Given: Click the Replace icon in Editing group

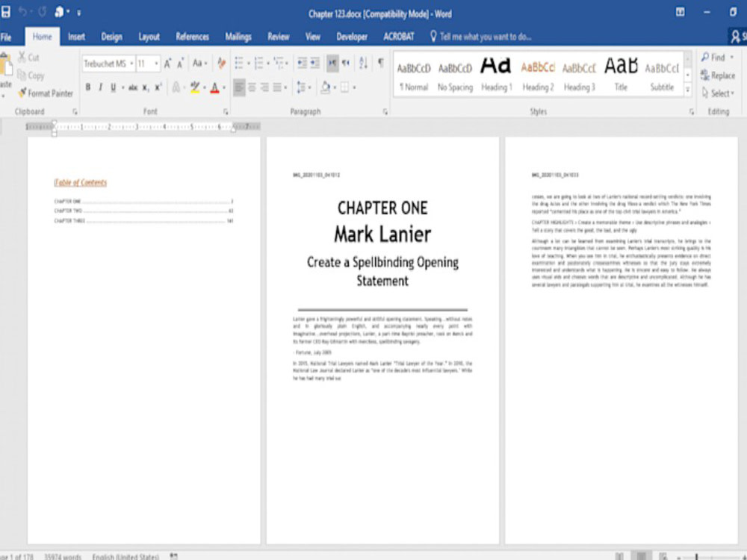Looking at the screenshot, I should tap(705, 75).
